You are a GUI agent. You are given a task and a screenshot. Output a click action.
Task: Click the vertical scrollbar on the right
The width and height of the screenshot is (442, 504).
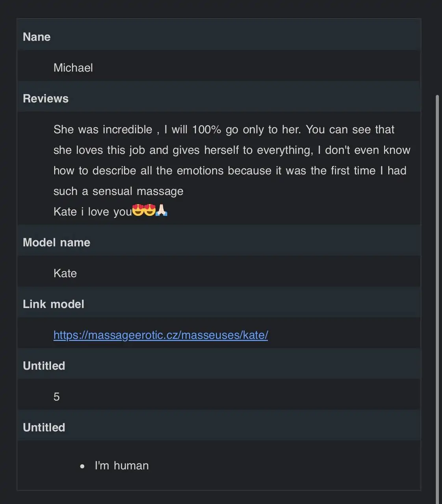[x=437, y=299]
